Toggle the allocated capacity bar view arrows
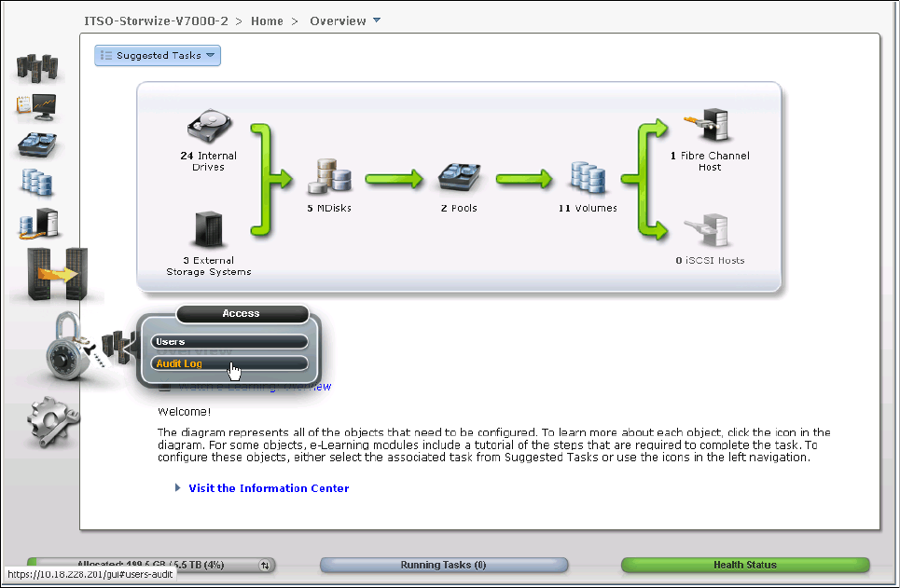This screenshot has width=900, height=588. (264, 565)
